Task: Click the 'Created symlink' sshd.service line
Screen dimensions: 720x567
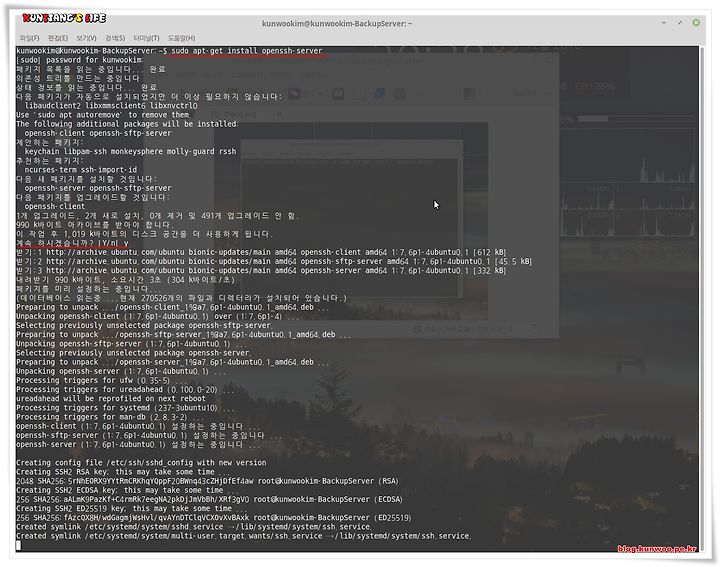Action: pos(194,527)
